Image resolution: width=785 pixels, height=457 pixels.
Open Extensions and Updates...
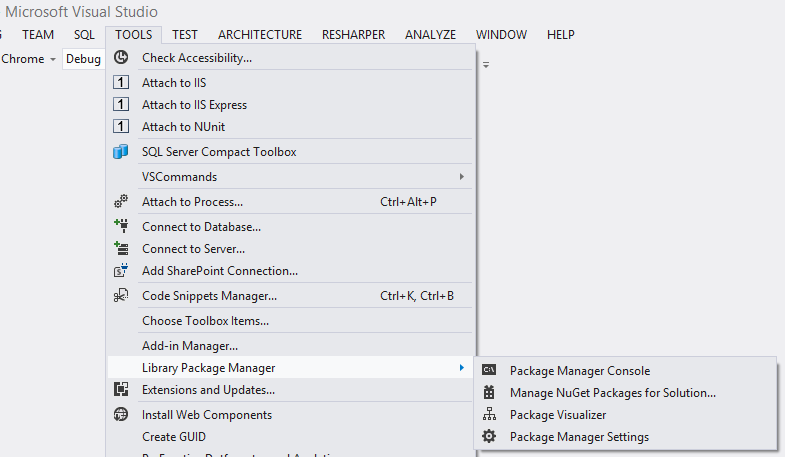tap(291, 390)
